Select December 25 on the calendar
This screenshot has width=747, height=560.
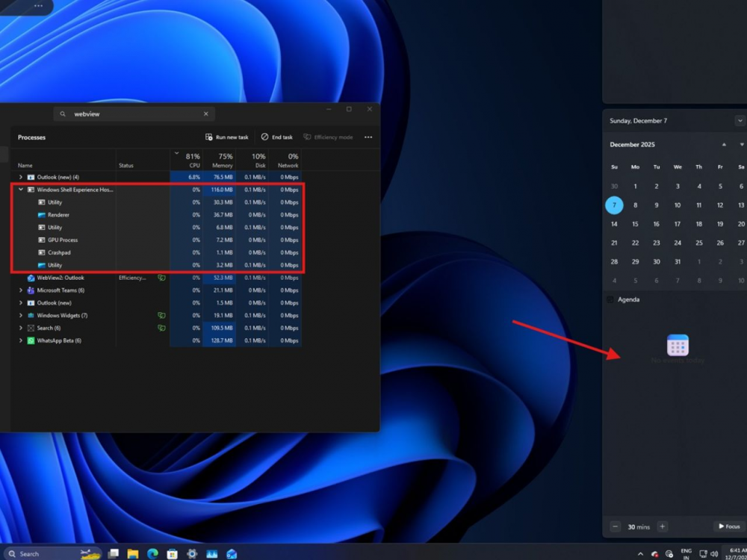[x=698, y=243]
